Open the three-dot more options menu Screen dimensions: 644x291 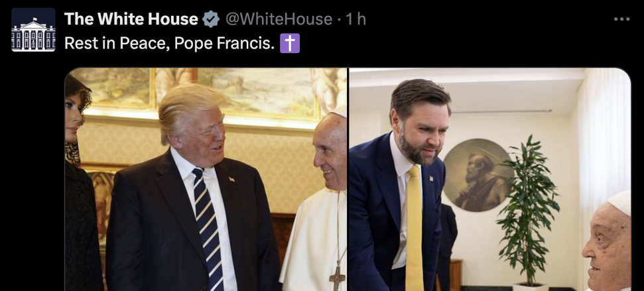pyautogui.click(x=621, y=19)
